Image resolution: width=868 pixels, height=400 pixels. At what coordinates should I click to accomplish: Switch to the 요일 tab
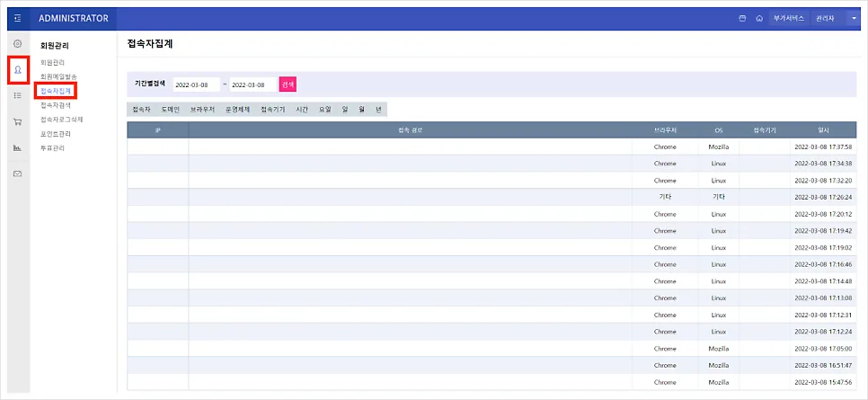click(325, 110)
